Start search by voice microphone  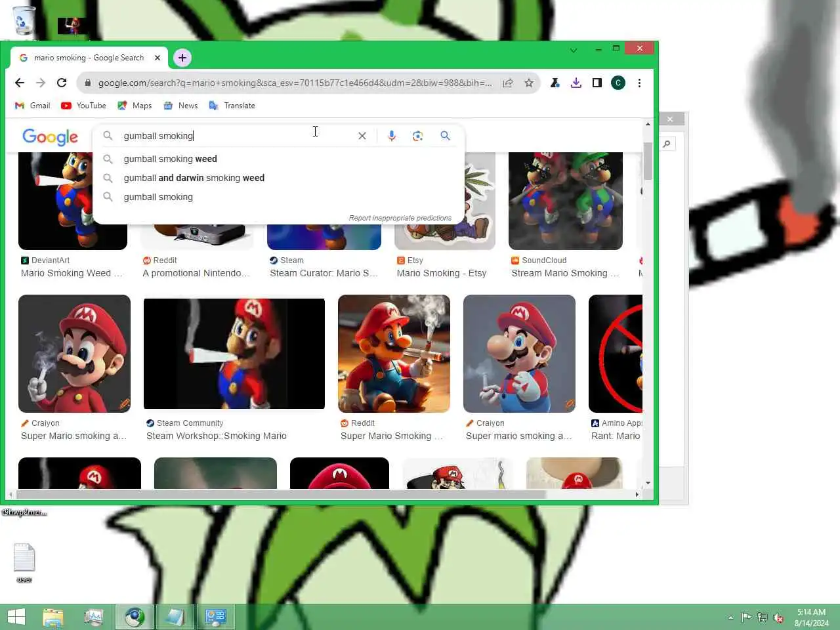(392, 136)
